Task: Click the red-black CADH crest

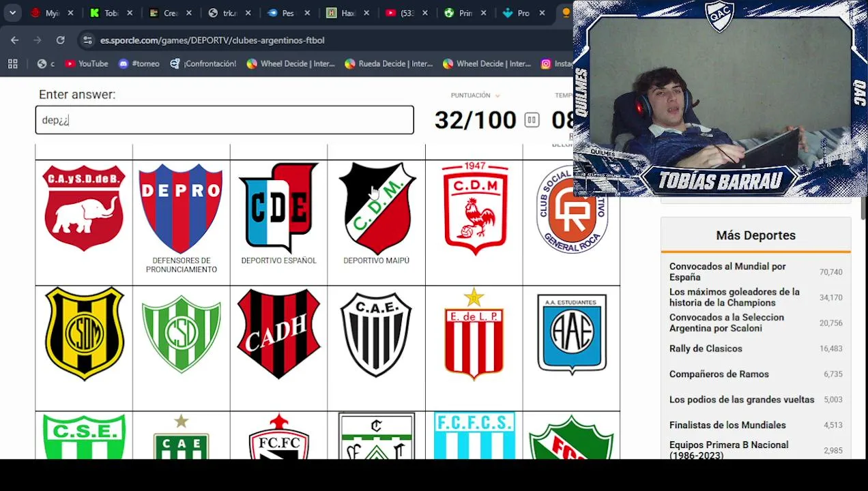Action: click(278, 333)
